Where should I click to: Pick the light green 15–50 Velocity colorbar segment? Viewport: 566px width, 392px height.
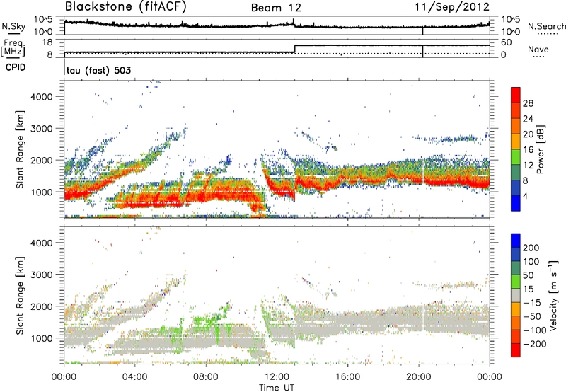click(516, 282)
